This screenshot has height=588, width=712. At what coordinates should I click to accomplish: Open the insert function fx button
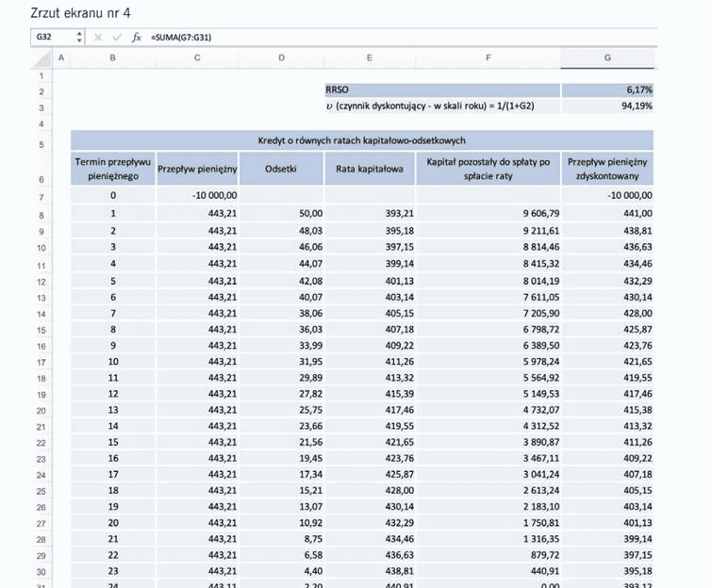(136, 37)
